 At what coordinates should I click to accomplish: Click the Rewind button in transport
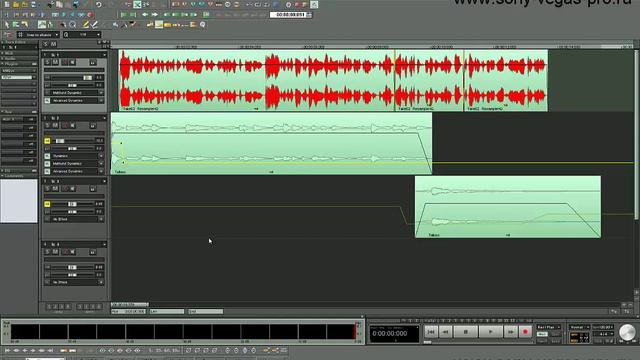[x=445, y=332]
